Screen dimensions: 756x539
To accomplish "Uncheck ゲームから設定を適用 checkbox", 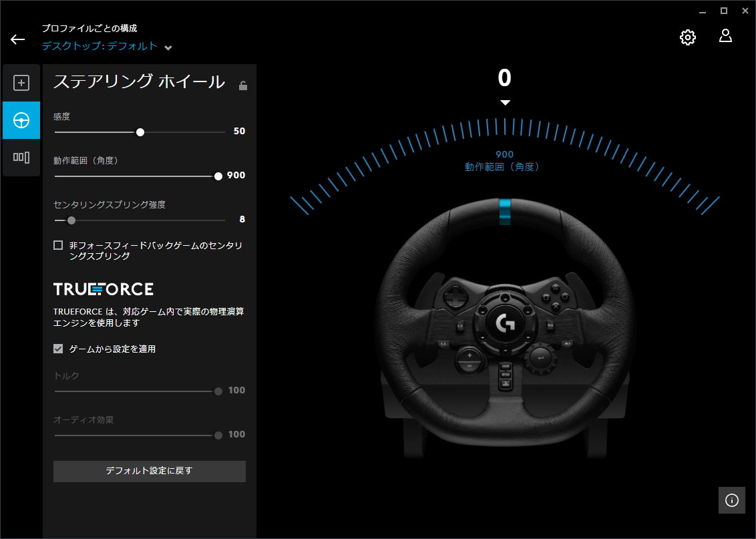I will coord(58,349).
